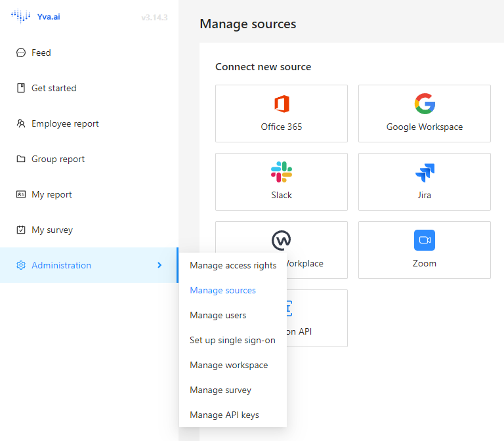The image size is (504, 441).
Task: Choose Manage users
Action: pyautogui.click(x=233, y=315)
